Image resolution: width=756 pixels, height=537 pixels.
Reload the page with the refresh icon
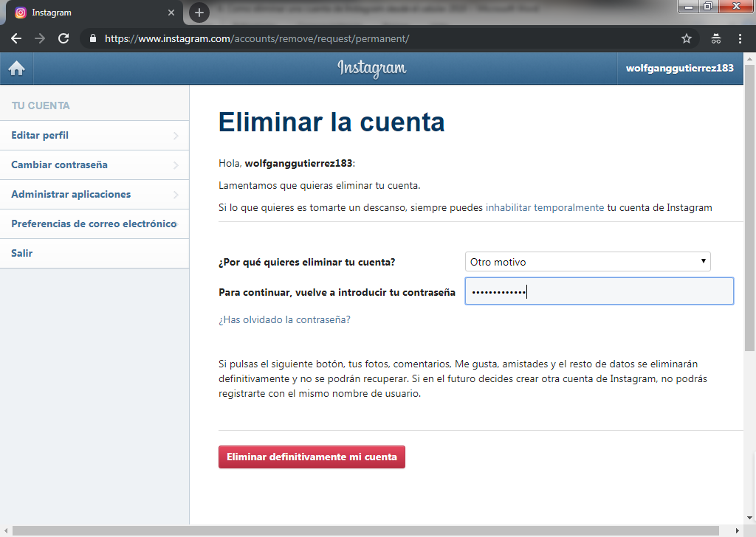click(x=63, y=38)
